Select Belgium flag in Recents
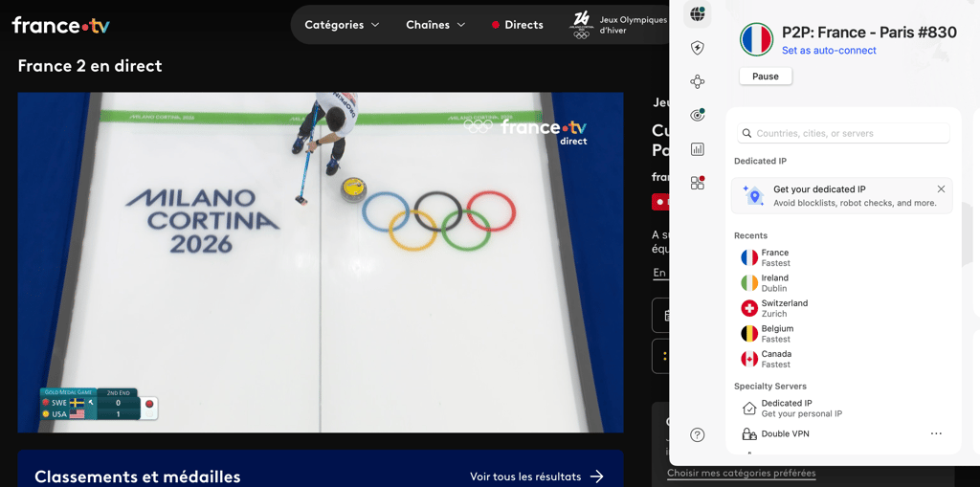This screenshot has width=980, height=487. click(x=748, y=334)
